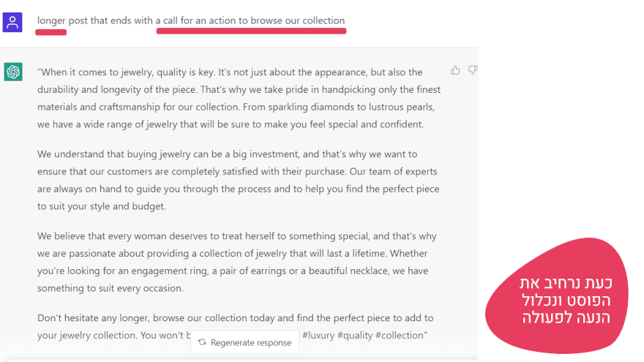The image size is (644, 362).
Task: Click the purple user avatar icon
Action: tap(12, 22)
